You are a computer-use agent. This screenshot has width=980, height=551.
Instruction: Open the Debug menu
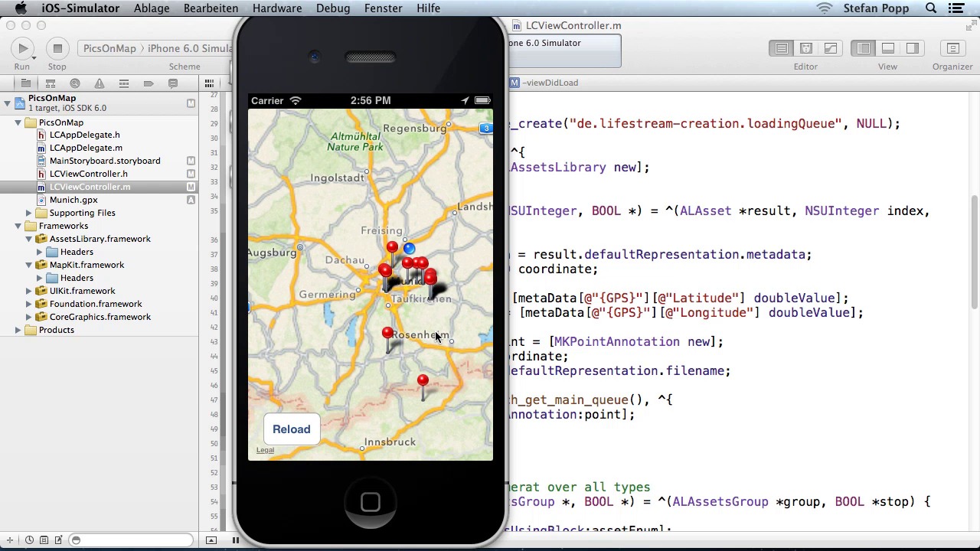(x=333, y=8)
